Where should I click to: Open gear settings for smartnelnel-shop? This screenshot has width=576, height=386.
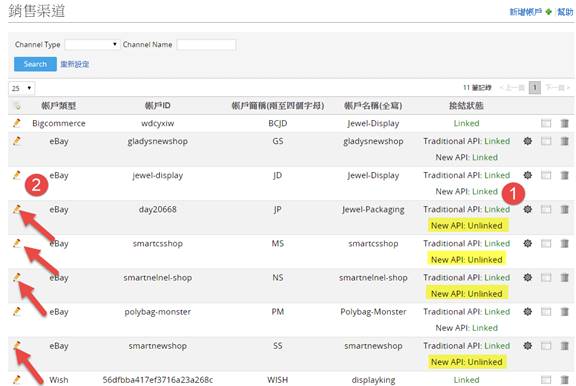point(528,277)
